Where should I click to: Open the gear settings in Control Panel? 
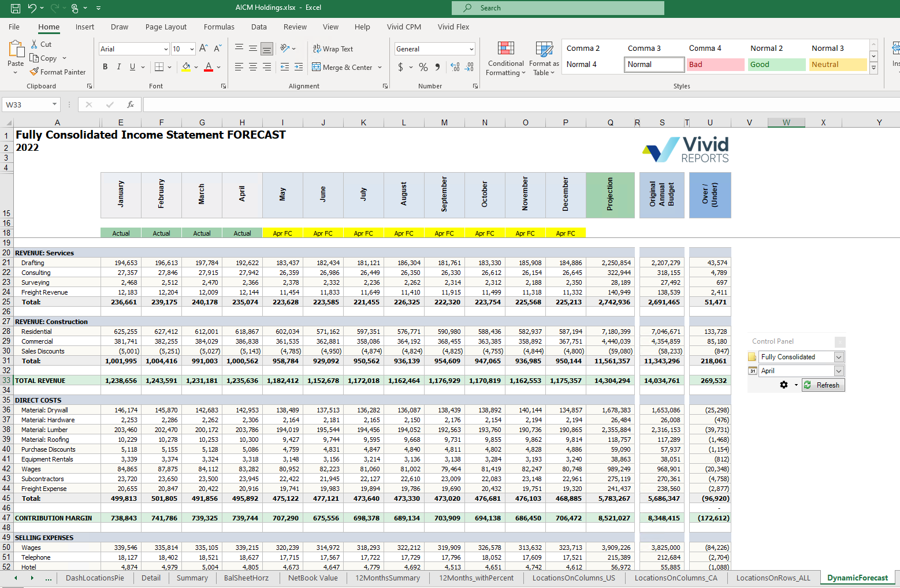click(784, 385)
